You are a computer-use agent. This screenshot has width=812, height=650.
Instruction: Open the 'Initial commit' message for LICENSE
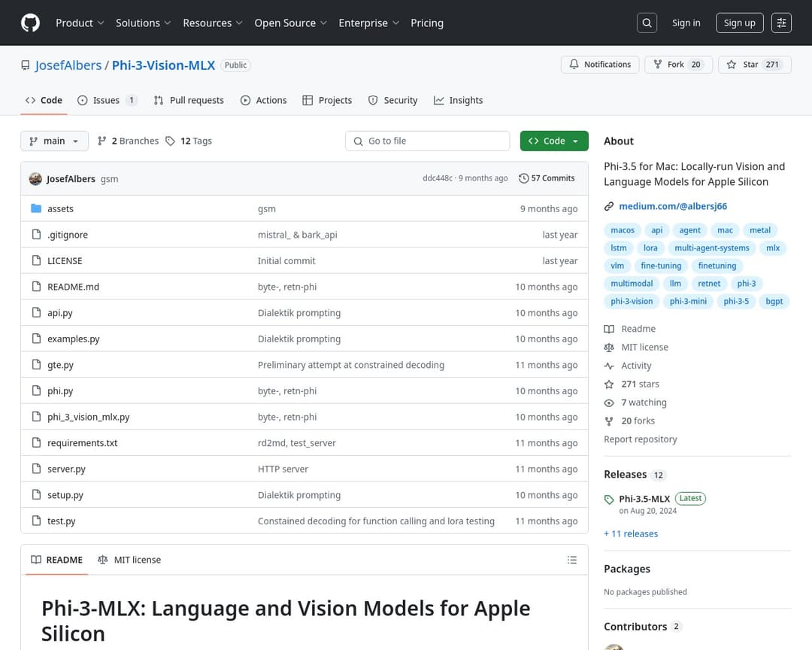point(286,261)
